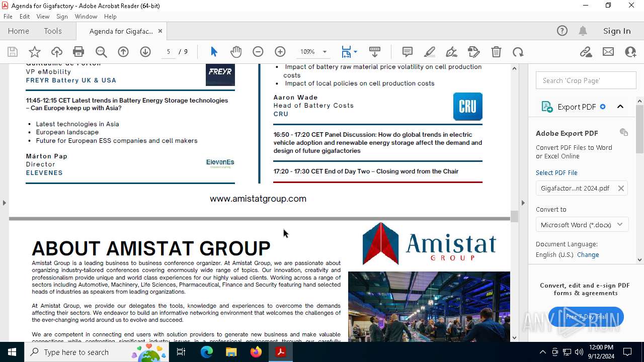This screenshot has width=644, height=362.
Task: Add a comment sticky note
Action: [x=408, y=52]
